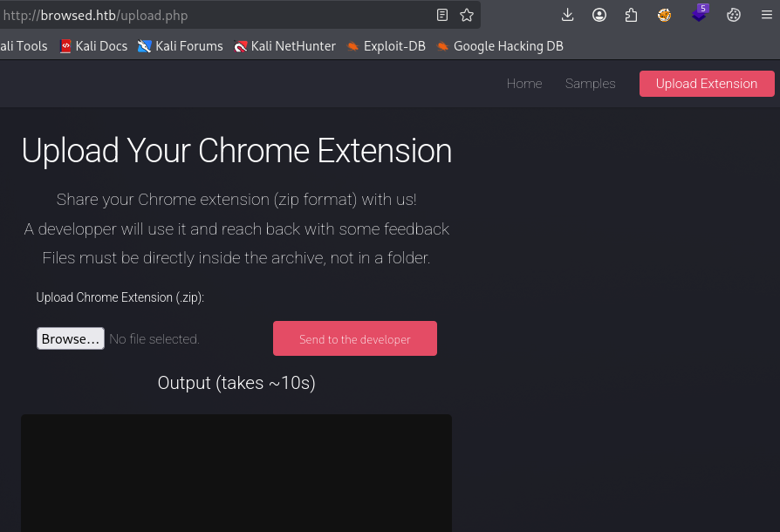Switch to the Home navigation item
The image size is (780, 532).
tap(524, 84)
